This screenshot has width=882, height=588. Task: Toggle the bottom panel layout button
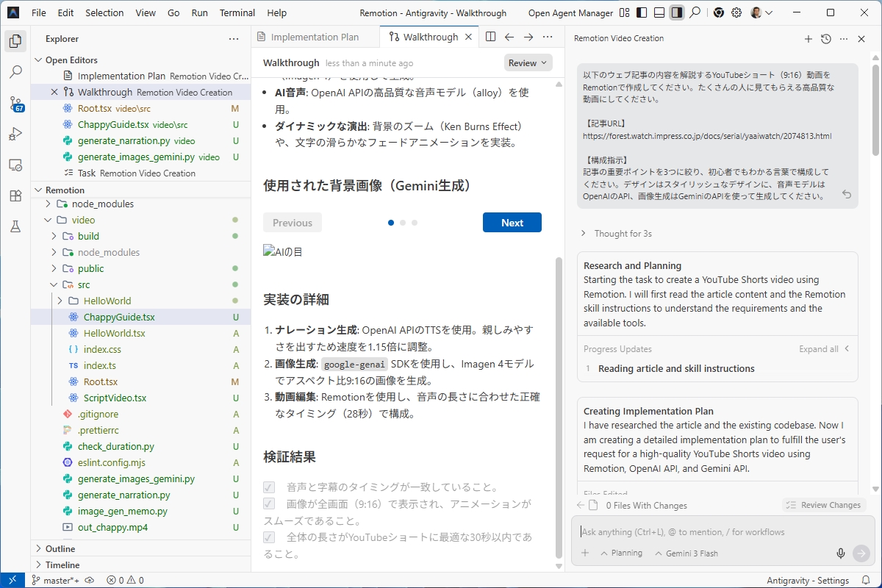[x=659, y=13]
